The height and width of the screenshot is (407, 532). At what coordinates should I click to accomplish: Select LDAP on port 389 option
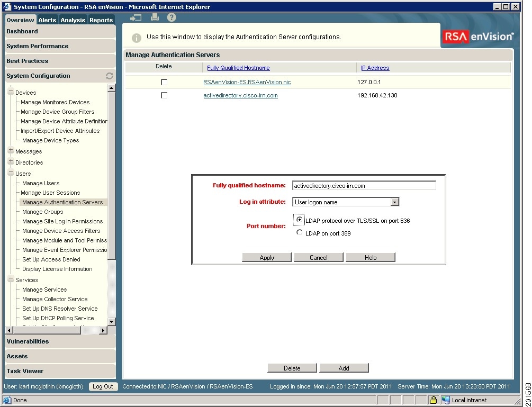pyautogui.click(x=299, y=233)
